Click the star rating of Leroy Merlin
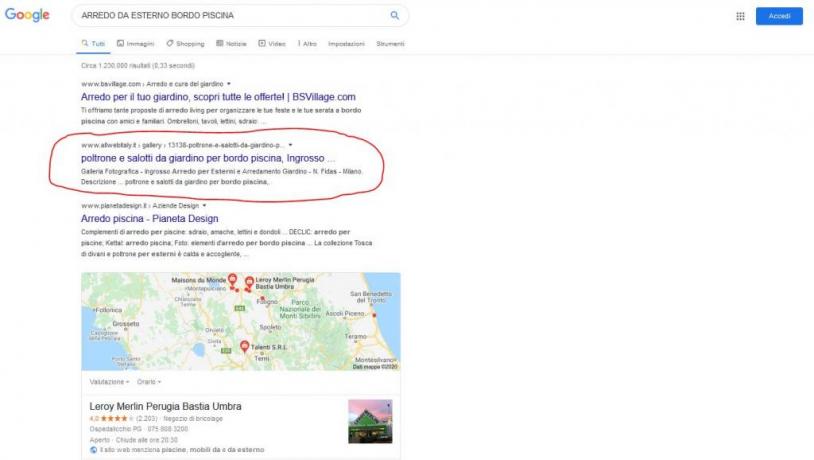This screenshot has width=814, height=460. (x=117, y=418)
